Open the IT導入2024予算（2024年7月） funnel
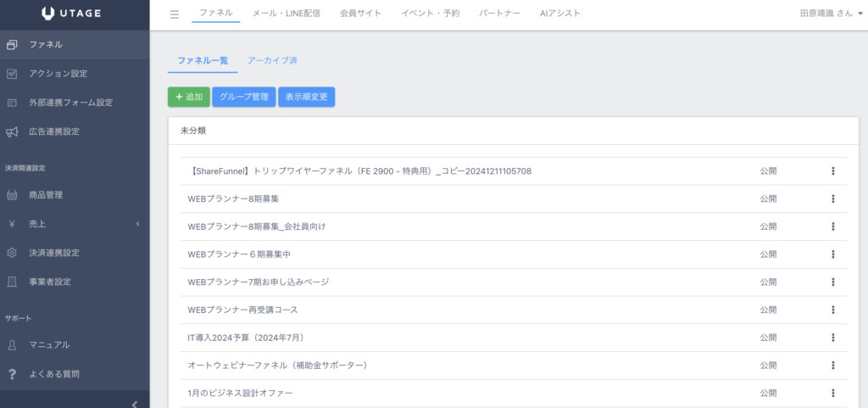Viewport: 868px width, 408px height. 247,338
